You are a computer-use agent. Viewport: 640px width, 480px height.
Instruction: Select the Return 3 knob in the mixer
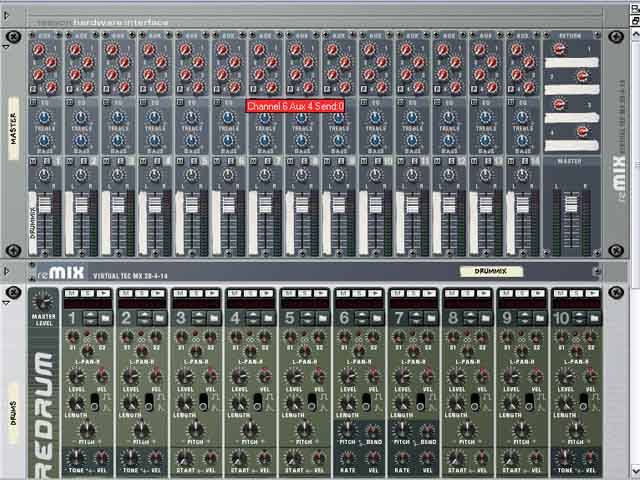(x=559, y=104)
